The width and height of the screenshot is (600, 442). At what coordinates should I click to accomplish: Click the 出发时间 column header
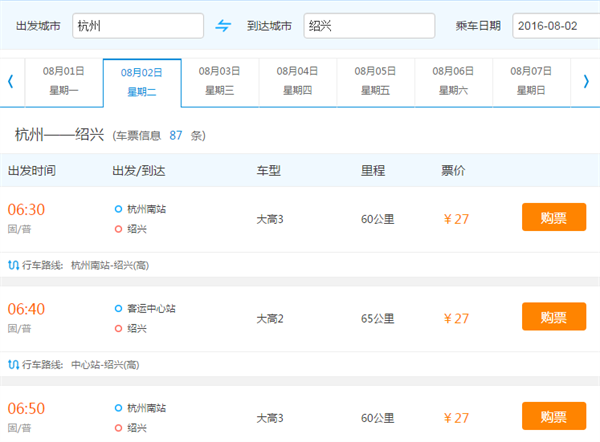[32, 170]
